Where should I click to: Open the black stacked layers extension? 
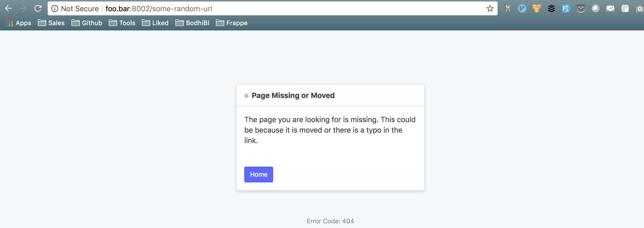click(552, 9)
